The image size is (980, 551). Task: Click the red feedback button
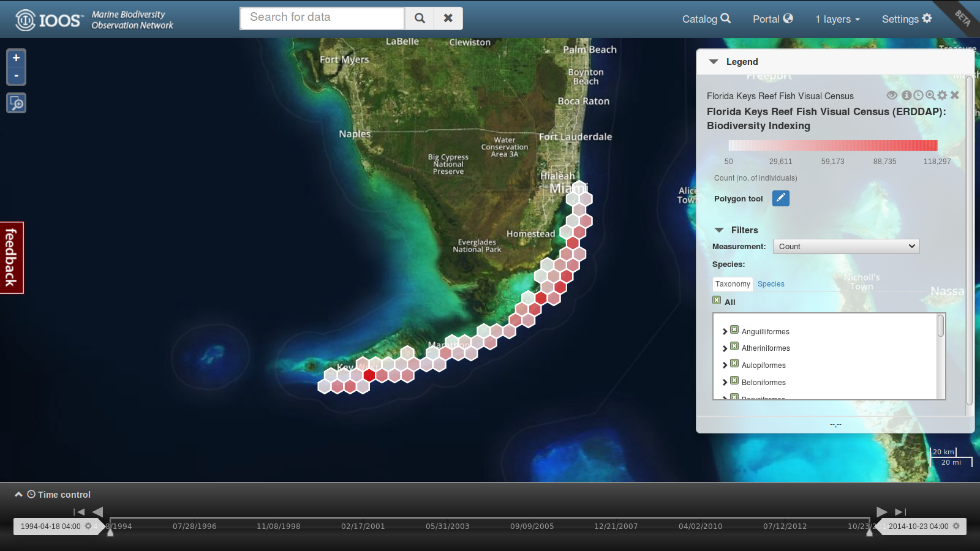[x=11, y=258]
